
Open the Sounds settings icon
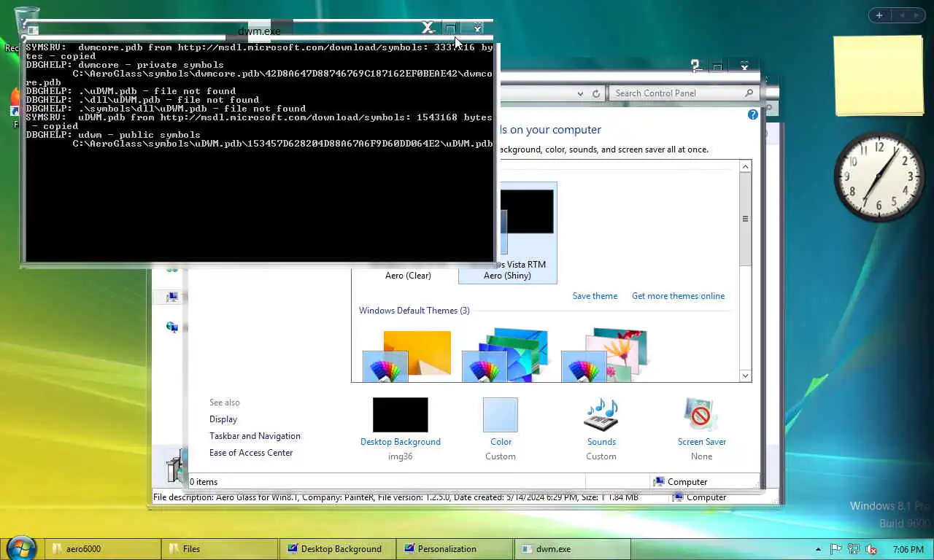601,414
